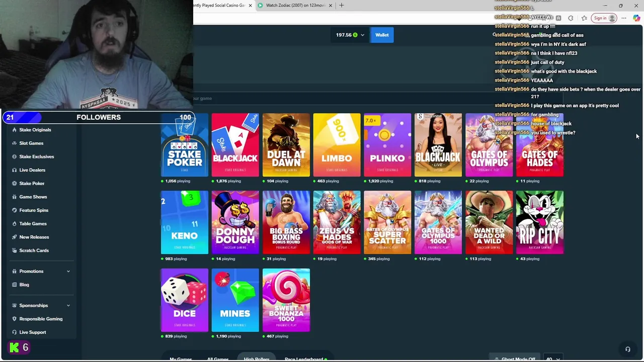Close the Social Casino Games browser tab
The width and height of the screenshot is (644, 362).
coord(250,6)
